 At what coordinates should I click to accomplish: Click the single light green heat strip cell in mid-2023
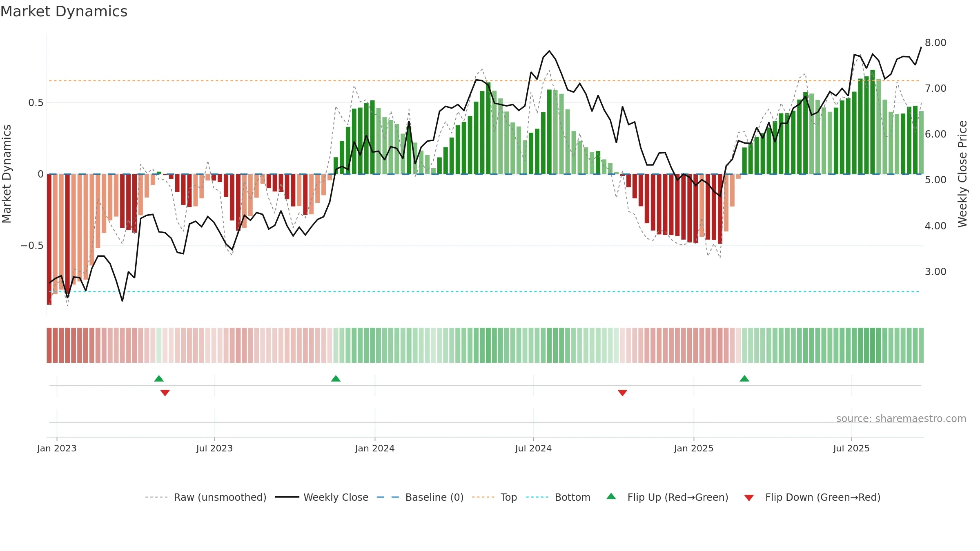coord(159,345)
